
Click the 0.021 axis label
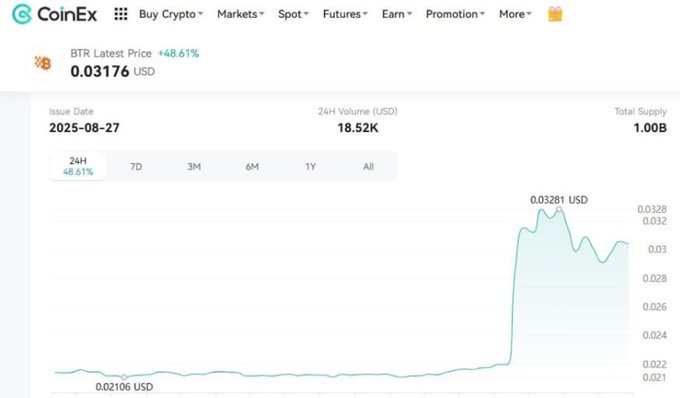point(655,378)
